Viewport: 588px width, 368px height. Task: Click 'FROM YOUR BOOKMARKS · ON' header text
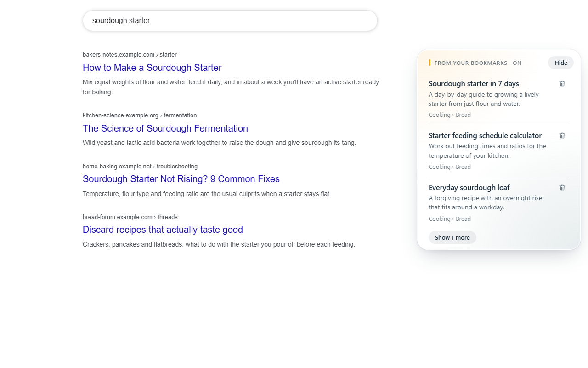(478, 63)
